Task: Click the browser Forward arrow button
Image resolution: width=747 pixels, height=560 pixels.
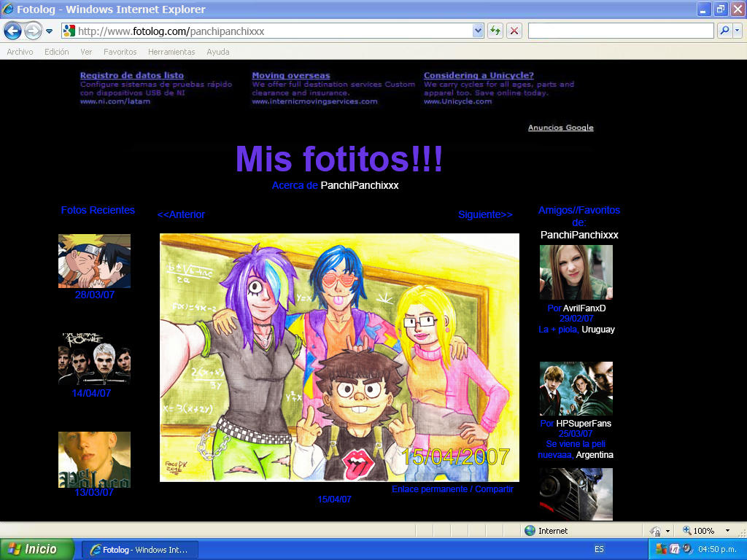Action: tap(33, 31)
